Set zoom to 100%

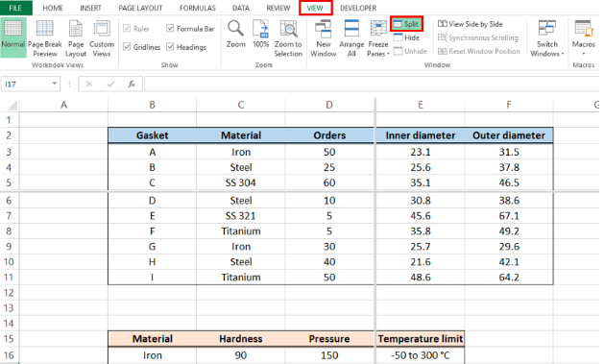261,35
